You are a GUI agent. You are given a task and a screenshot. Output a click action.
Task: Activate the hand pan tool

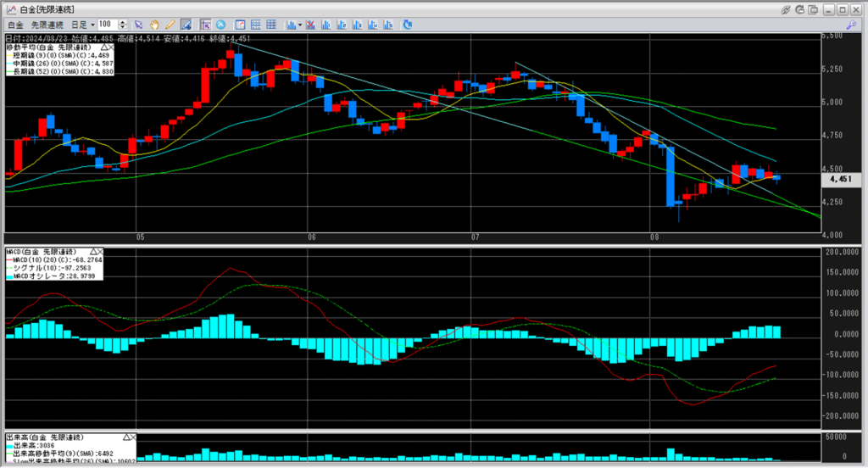[x=154, y=25]
